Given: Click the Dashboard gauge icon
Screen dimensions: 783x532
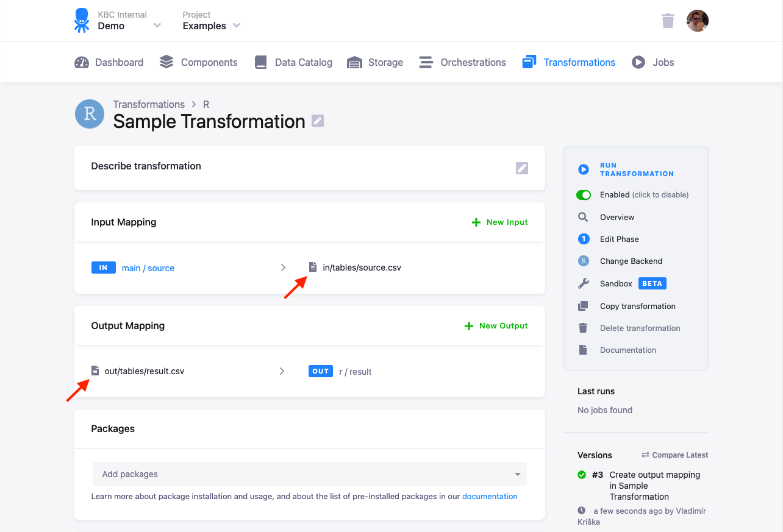Looking at the screenshot, I should click(x=82, y=62).
